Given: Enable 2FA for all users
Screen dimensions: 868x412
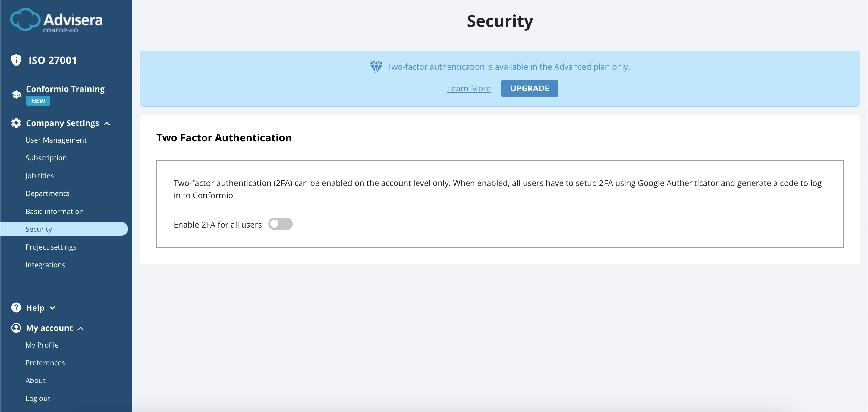Looking at the screenshot, I should (281, 223).
